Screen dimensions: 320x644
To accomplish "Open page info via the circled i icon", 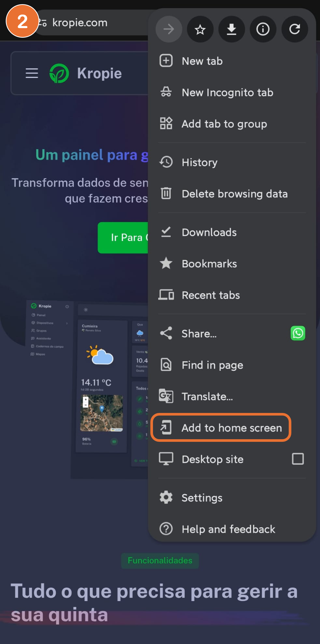I will (x=263, y=29).
